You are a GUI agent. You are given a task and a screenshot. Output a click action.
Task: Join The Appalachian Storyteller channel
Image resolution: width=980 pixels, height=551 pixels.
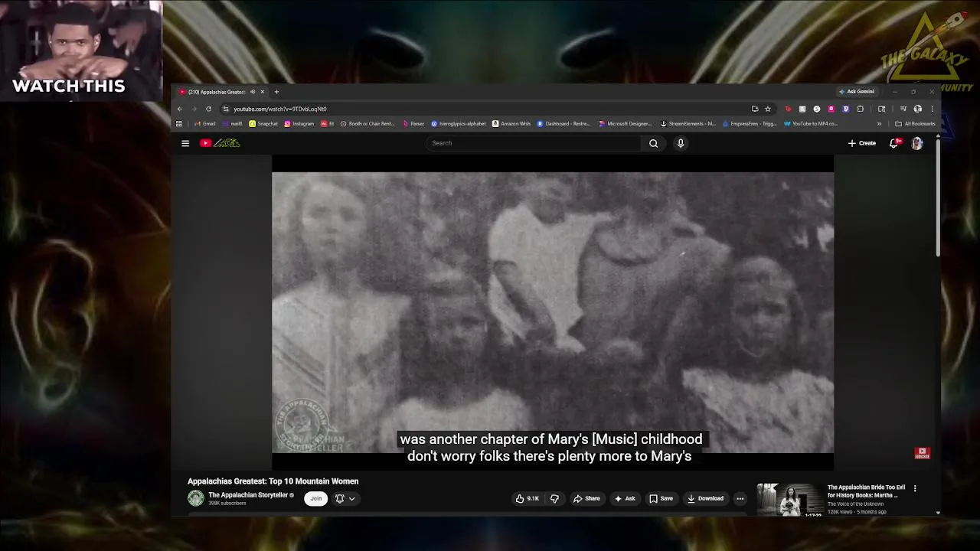click(315, 498)
